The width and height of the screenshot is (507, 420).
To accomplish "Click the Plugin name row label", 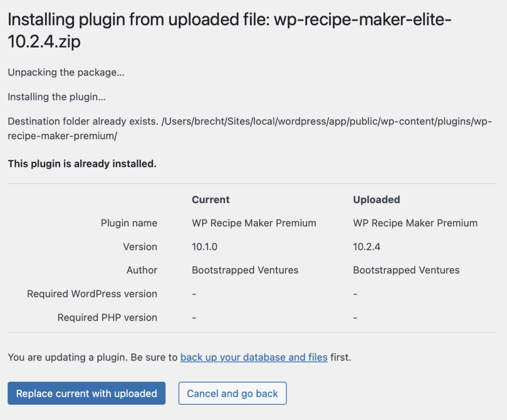I will (x=129, y=223).
